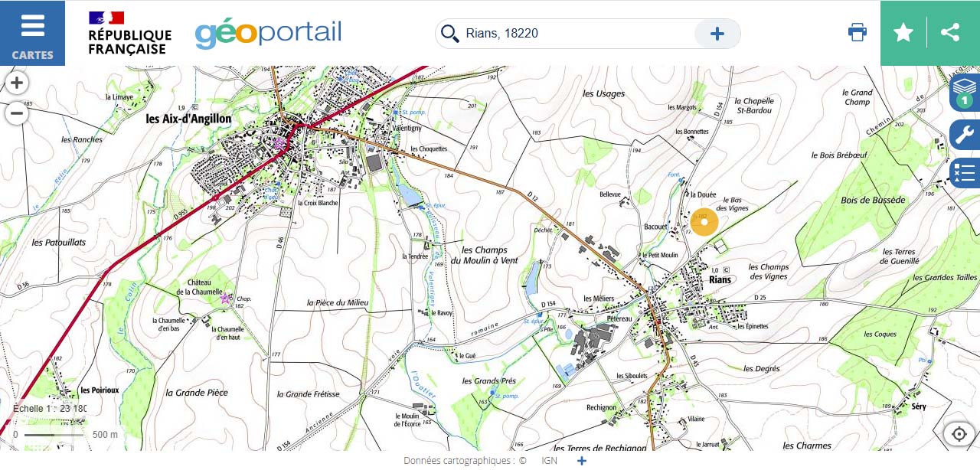Click the les Aix-d'Angillon town label
The image size is (980, 470).
tap(188, 119)
